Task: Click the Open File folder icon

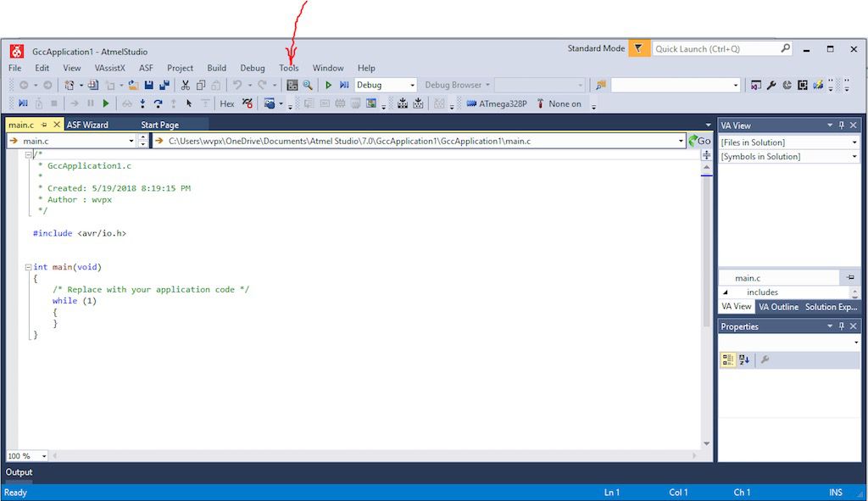Action: [133, 86]
